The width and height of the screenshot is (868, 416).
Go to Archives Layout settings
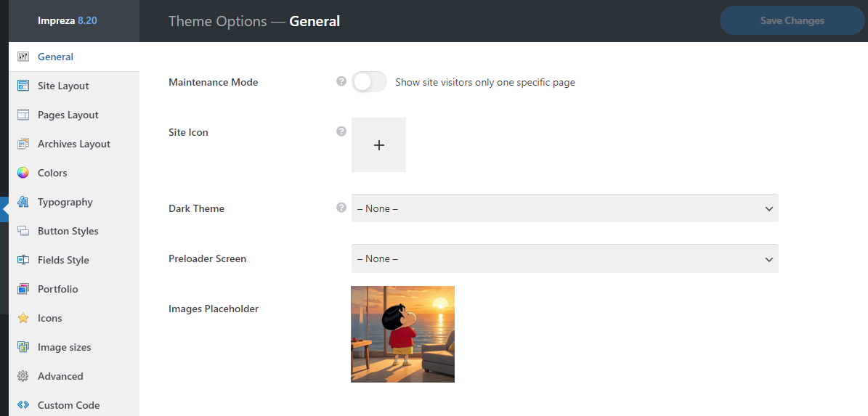[x=73, y=144]
